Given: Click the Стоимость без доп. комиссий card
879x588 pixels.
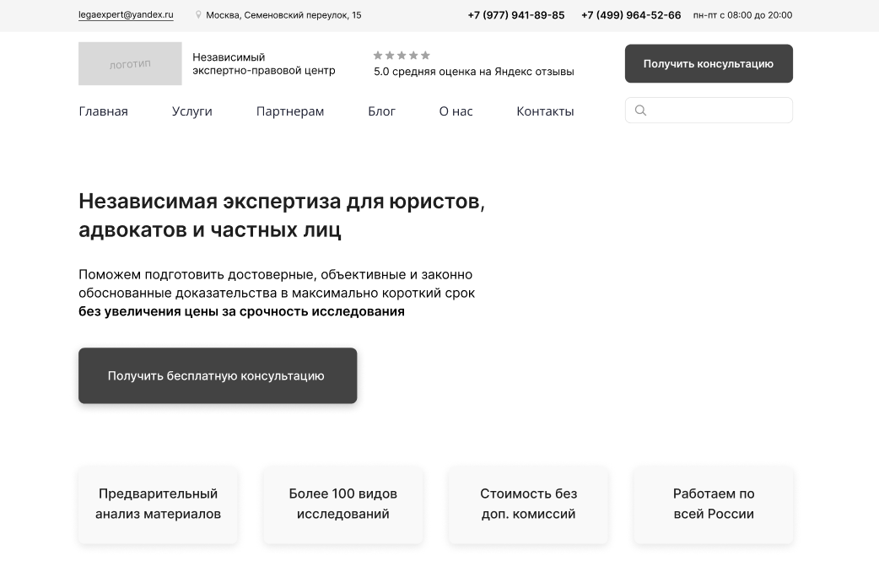Looking at the screenshot, I should point(528,504).
